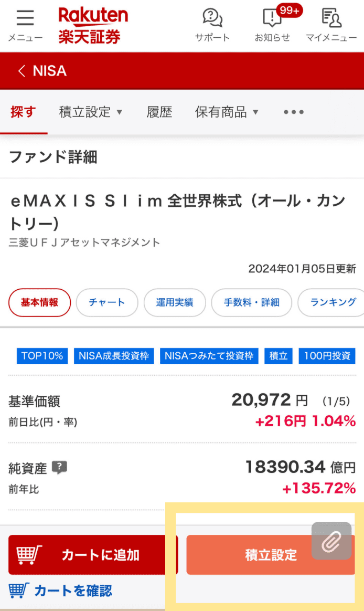364x611 pixels.
Task: Select the 履歴 menu item
Action: tap(159, 112)
